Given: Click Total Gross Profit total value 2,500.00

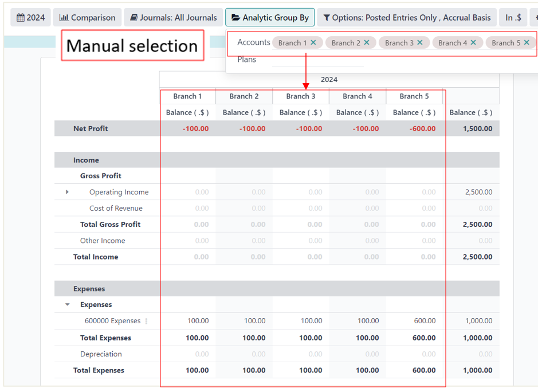Looking at the screenshot, I should click(478, 225).
